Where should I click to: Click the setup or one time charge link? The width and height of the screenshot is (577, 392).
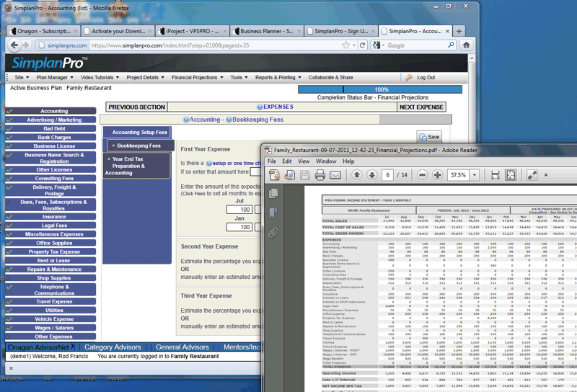click(237, 163)
